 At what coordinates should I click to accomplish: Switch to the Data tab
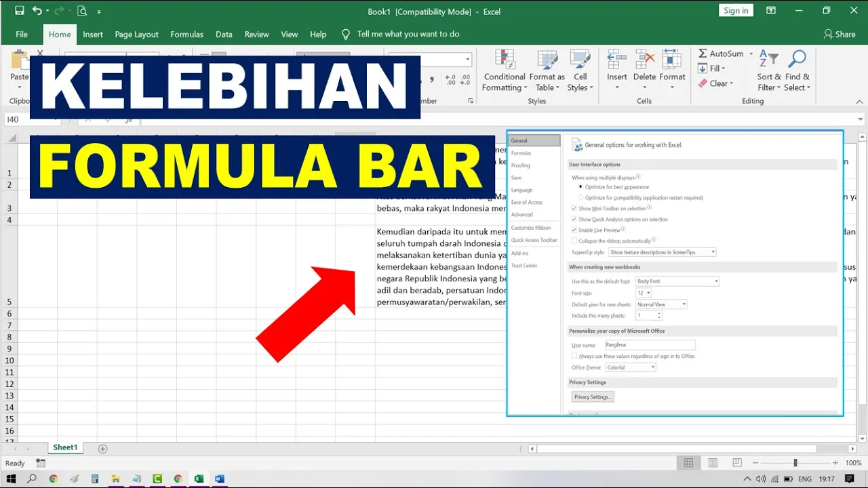[224, 35]
